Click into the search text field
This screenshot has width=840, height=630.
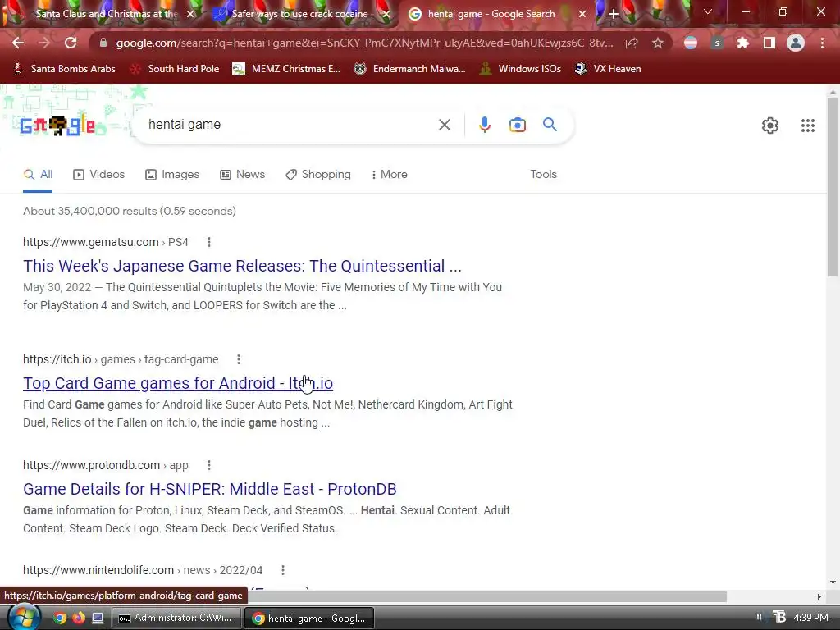pos(290,125)
